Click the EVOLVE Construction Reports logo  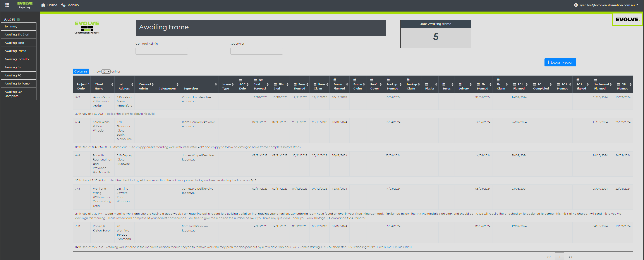(87, 27)
